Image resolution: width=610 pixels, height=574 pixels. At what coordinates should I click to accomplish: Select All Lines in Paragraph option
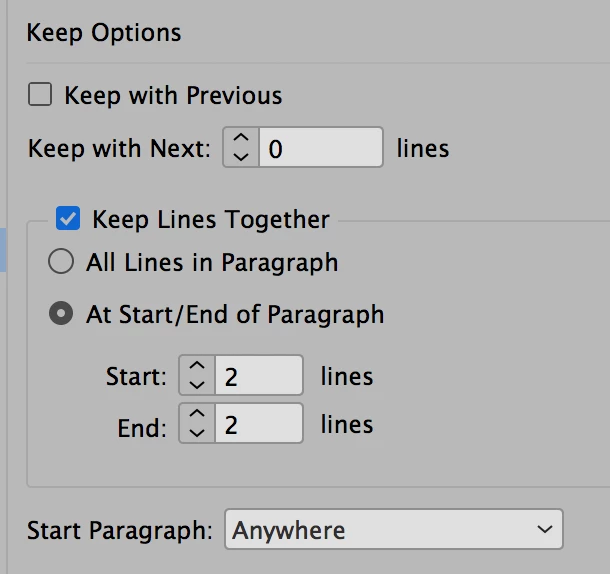click(x=61, y=262)
